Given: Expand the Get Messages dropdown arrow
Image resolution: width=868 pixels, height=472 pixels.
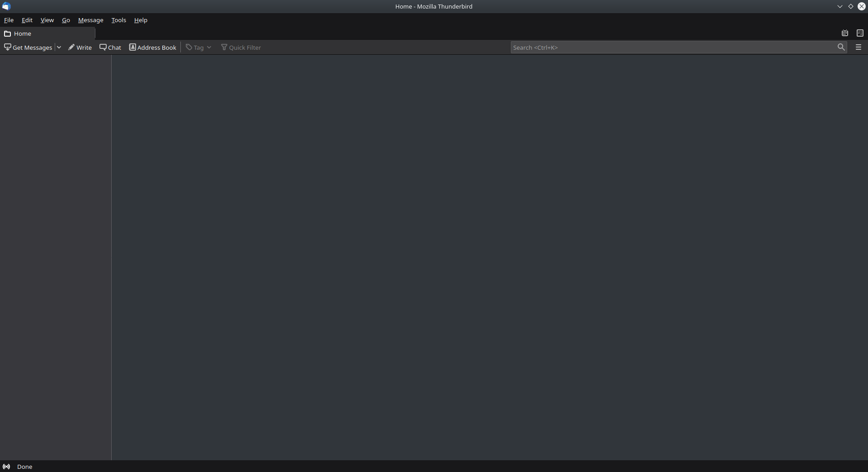Looking at the screenshot, I should (x=59, y=47).
